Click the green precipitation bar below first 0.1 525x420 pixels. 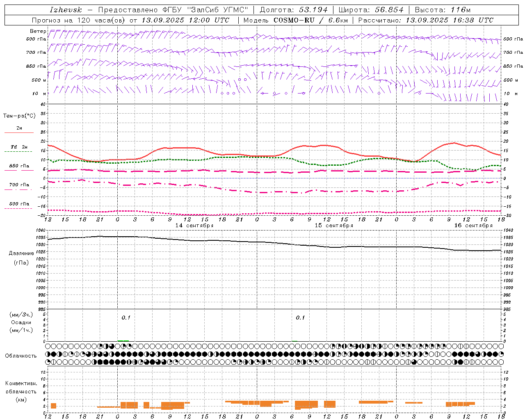(x=123, y=340)
